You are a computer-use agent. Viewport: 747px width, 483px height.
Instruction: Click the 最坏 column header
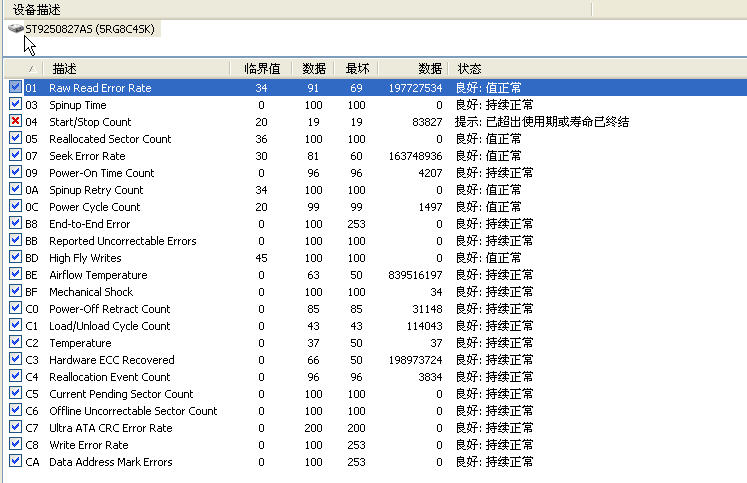(x=357, y=69)
